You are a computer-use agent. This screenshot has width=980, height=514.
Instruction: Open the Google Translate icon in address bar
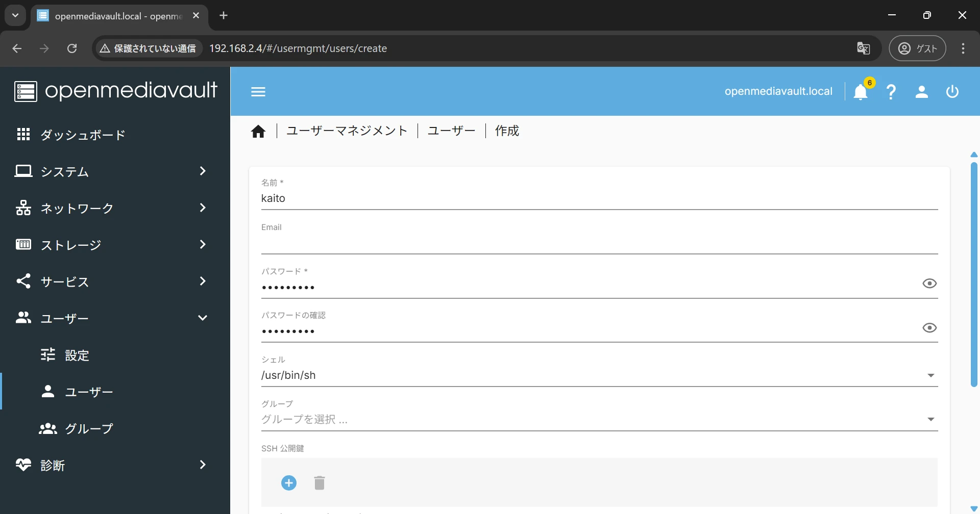[x=864, y=48]
